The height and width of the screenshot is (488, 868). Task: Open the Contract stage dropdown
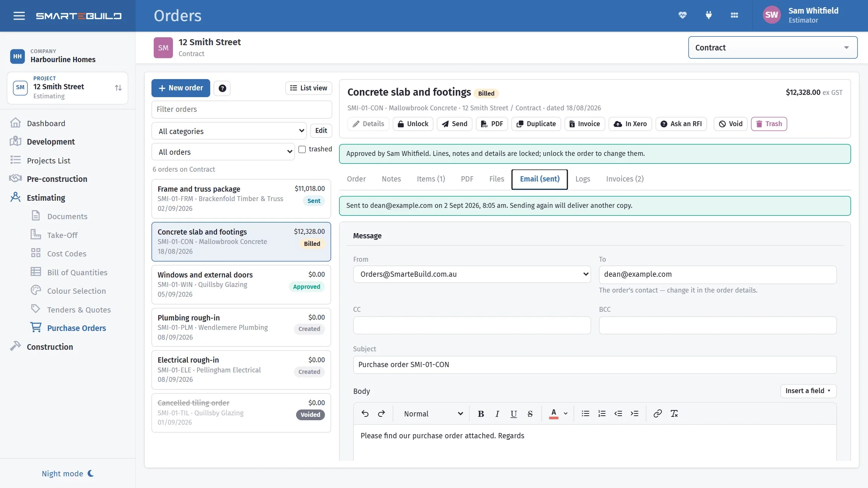point(773,47)
